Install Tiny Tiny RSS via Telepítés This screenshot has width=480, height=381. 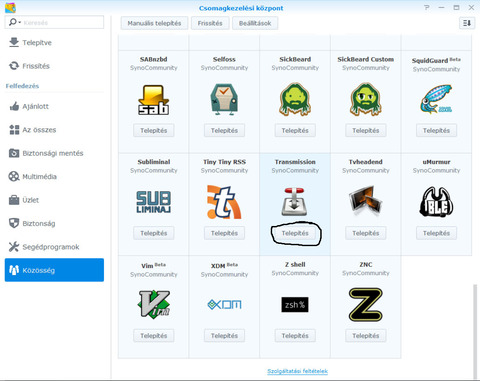224,233
